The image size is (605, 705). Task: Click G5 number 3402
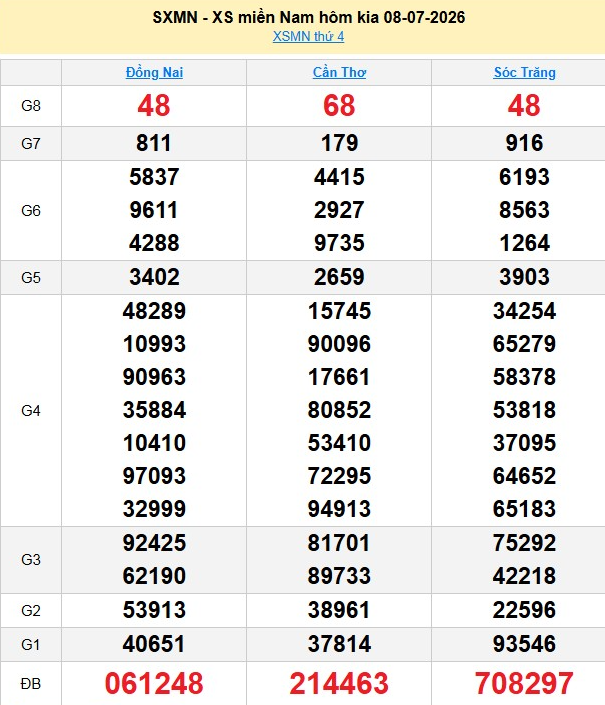click(x=154, y=277)
